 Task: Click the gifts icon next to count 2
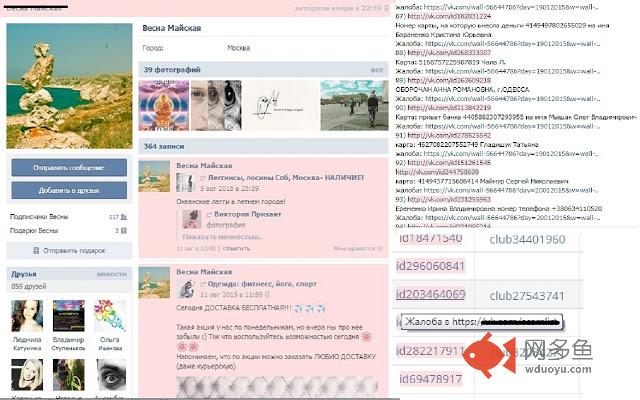click(124, 231)
